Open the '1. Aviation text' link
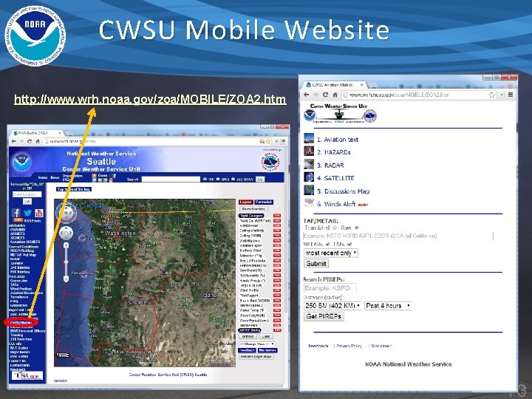This screenshot has width=532, height=399. [338, 139]
